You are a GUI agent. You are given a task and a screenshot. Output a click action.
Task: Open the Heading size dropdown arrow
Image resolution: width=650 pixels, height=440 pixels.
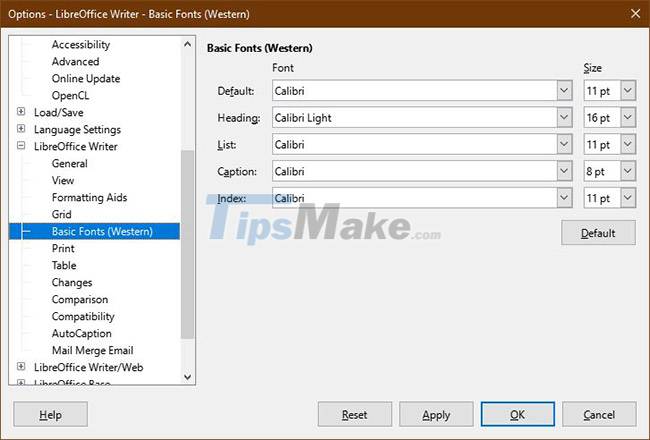tap(628, 117)
